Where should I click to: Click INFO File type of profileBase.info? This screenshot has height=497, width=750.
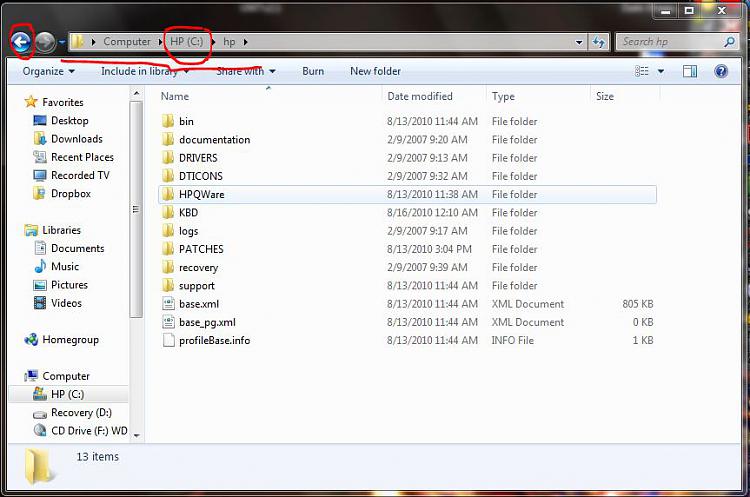513,340
